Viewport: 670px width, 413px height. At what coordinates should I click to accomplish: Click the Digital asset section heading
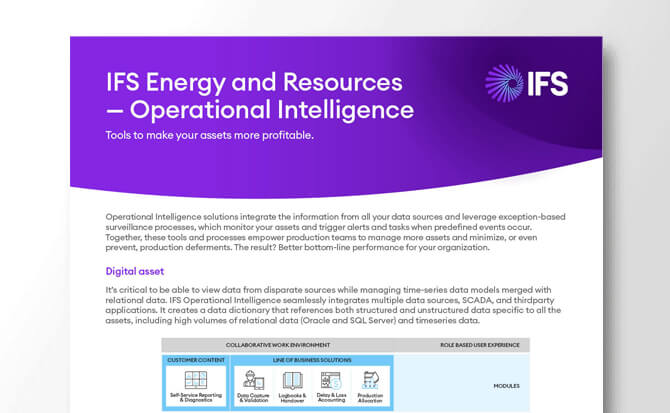(136, 271)
